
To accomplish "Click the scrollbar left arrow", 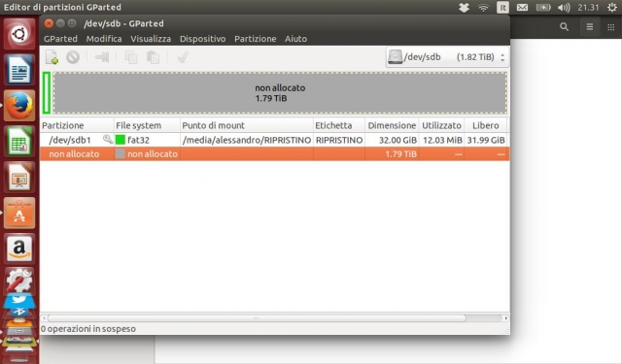I will 44,318.
